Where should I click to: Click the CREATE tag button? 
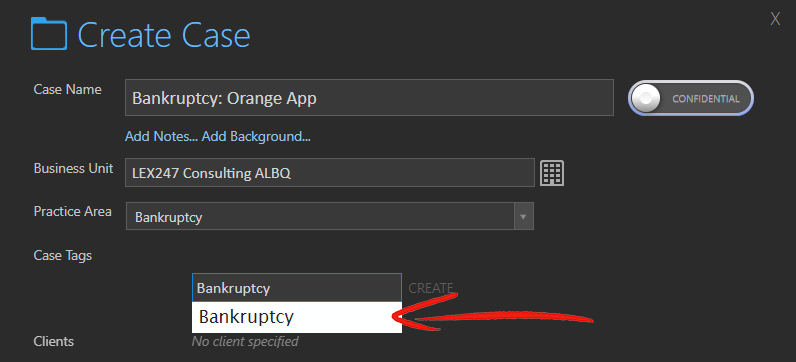tap(430, 288)
